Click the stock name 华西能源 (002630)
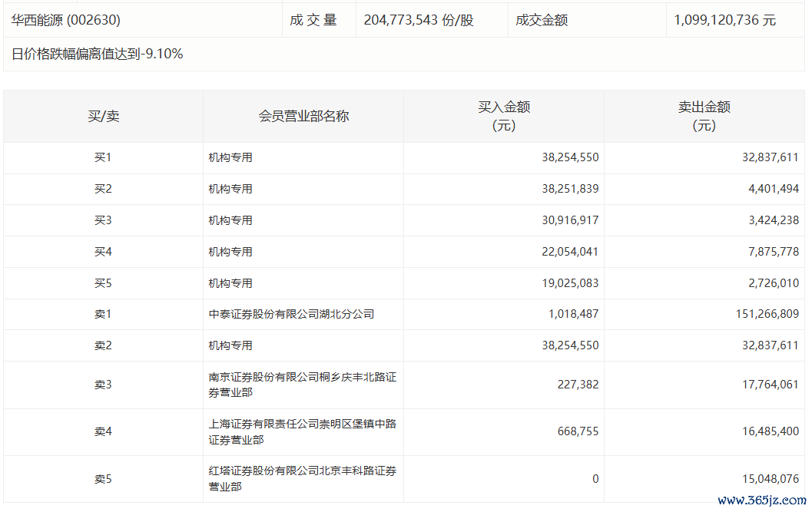Screen dimensions: 812x512 (66, 20)
